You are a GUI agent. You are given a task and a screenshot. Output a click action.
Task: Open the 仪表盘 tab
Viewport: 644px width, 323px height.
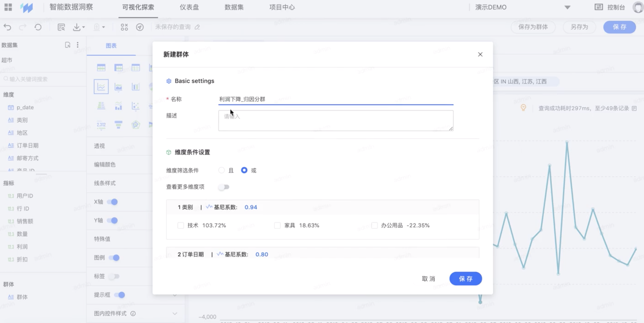[x=189, y=7]
